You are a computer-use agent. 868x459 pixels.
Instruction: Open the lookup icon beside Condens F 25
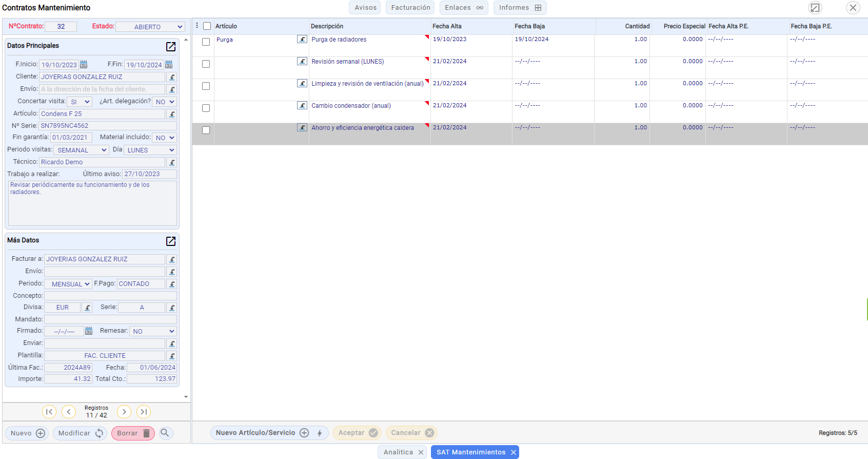(x=172, y=114)
